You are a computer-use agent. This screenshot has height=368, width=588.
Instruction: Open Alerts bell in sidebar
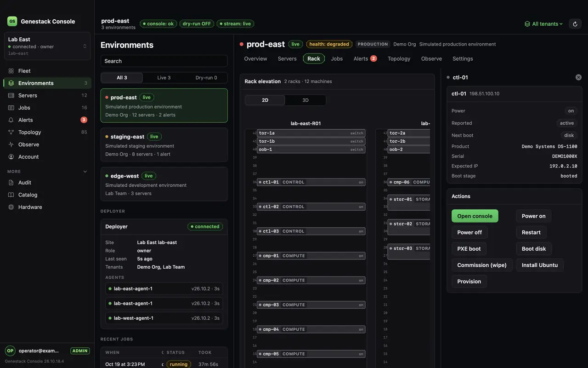[47, 120]
